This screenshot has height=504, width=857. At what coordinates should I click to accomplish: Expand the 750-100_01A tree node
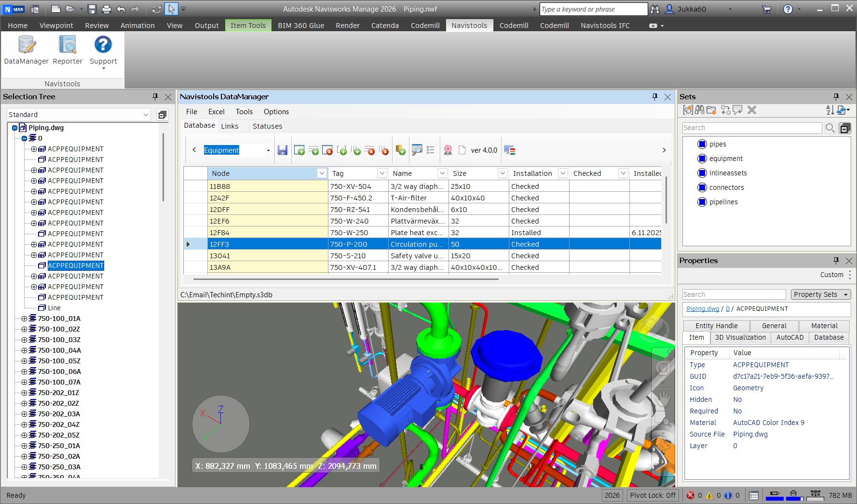[24, 318]
